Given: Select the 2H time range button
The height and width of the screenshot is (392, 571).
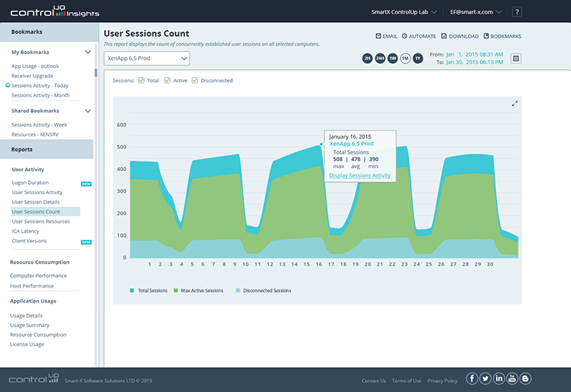Looking at the screenshot, I should tap(368, 59).
